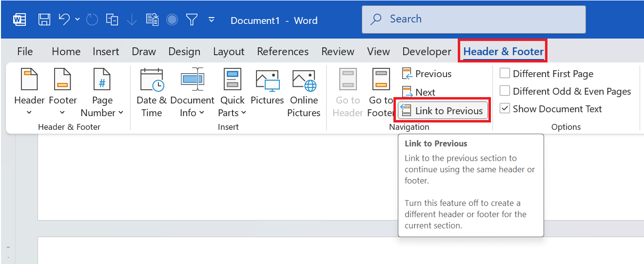Open the Document Info dropdown
Screen dimensions: 644x264
click(192, 93)
